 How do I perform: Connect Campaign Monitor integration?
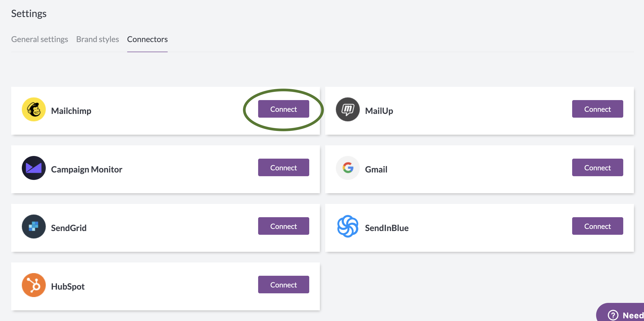[283, 167]
